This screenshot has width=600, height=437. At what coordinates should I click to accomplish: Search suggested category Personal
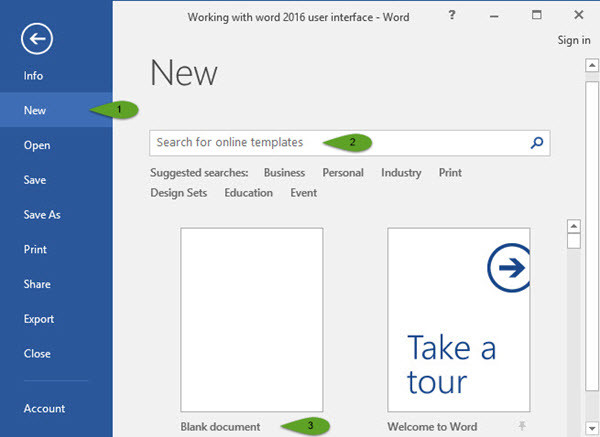[343, 173]
